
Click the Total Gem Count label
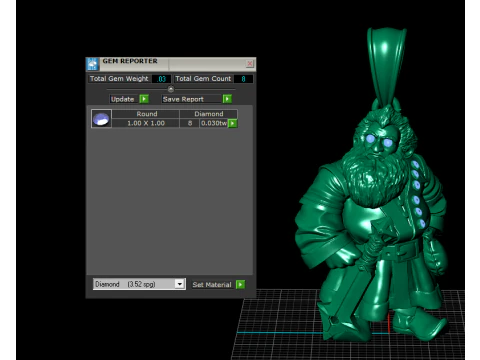[203, 79]
